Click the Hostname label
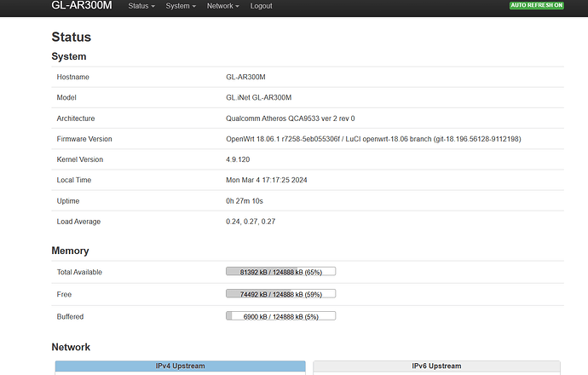Image resolution: width=588 pixels, height=375 pixels. click(x=73, y=77)
